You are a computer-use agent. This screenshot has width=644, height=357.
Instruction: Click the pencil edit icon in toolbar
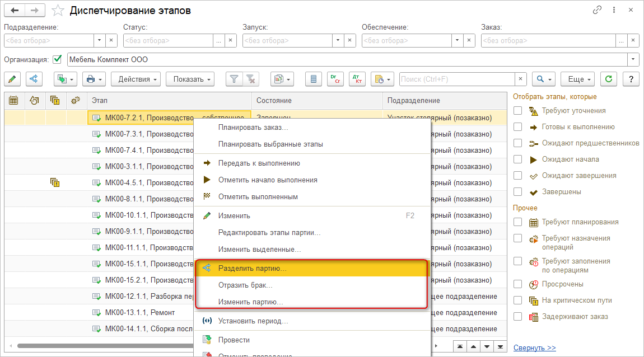pyautogui.click(x=12, y=79)
